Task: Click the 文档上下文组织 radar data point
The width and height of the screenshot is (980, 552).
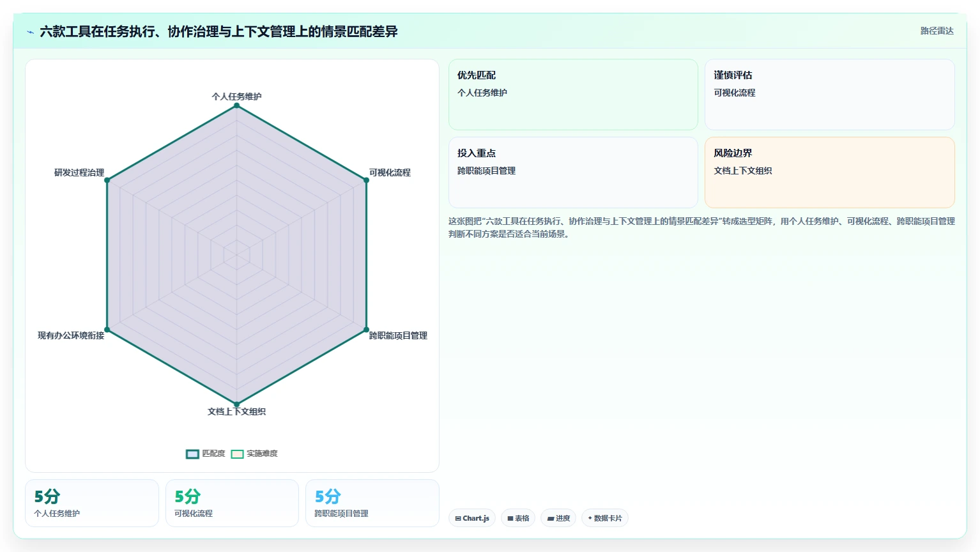Action: [x=236, y=404]
